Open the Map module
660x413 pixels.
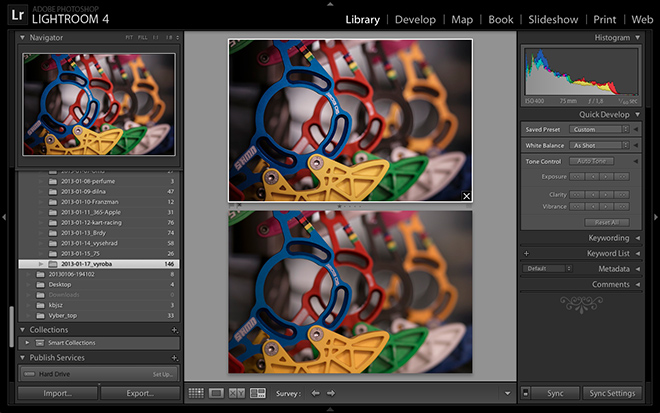point(462,20)
